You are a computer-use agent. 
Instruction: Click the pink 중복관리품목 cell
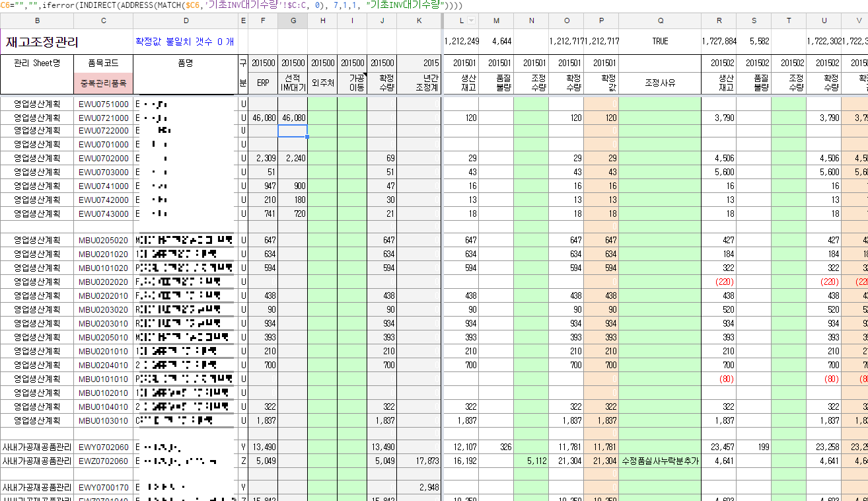click(104, 84)
